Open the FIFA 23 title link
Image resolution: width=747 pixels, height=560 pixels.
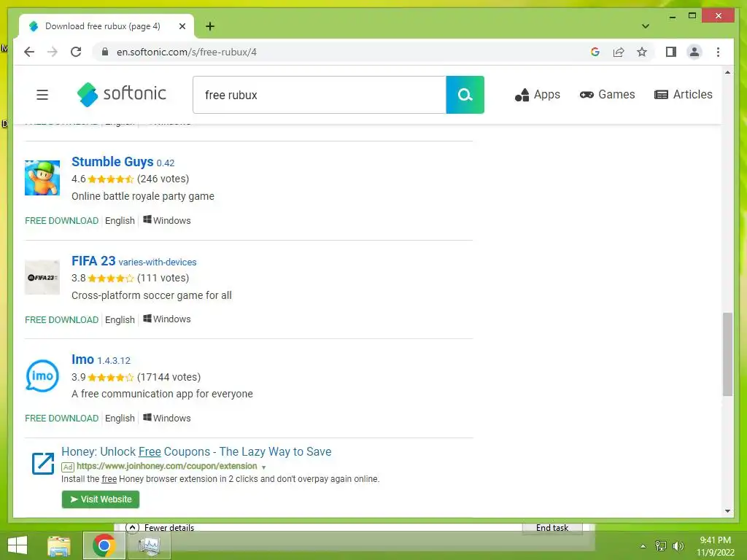[x=93, y=261]
